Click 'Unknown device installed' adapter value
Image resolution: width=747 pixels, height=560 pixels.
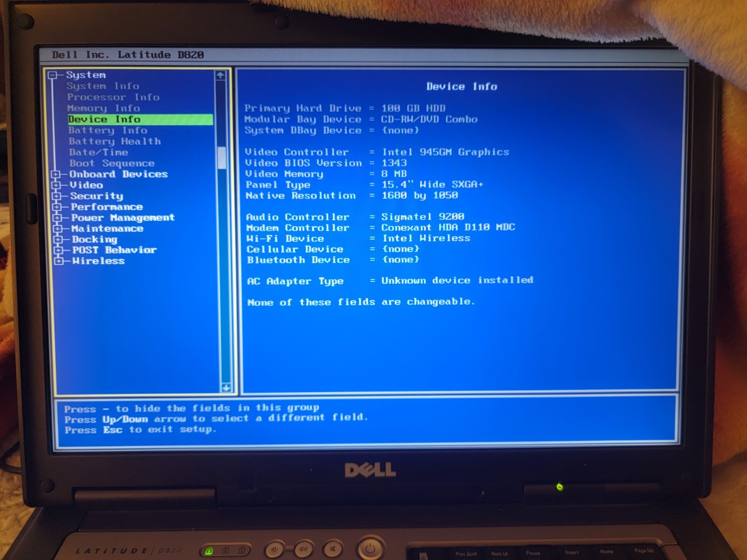457,280
